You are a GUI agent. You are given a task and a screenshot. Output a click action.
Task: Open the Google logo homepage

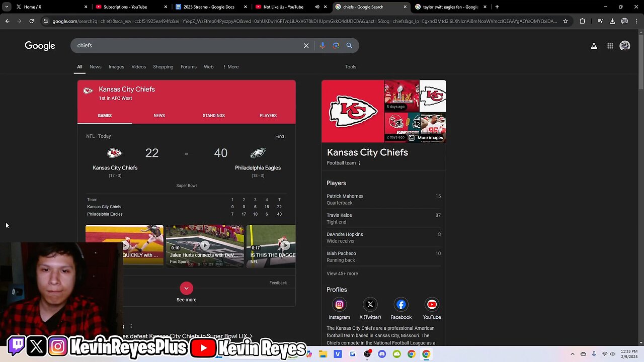tap(40, 46)
